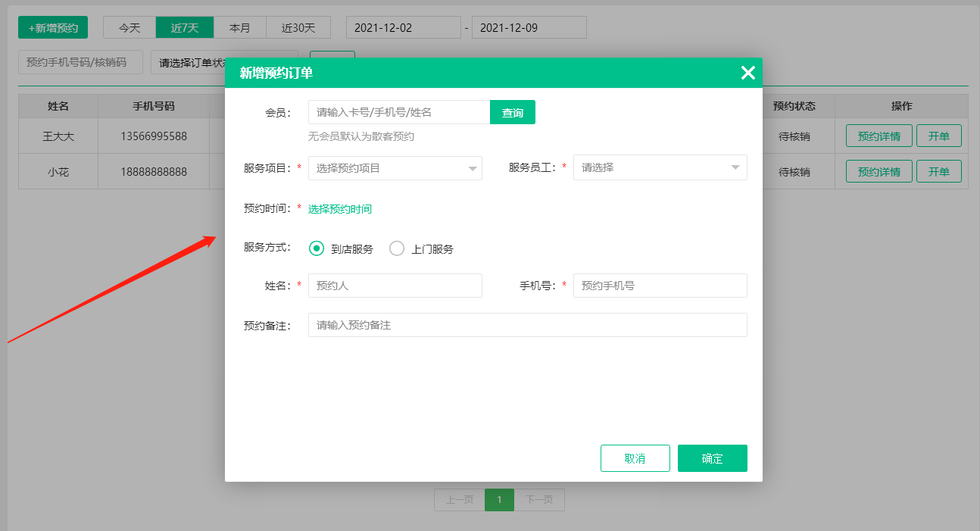Click 取消 to cancel the order
This screenshot has width=980, height=531.
pyautogui.click(x=635, y=458)
